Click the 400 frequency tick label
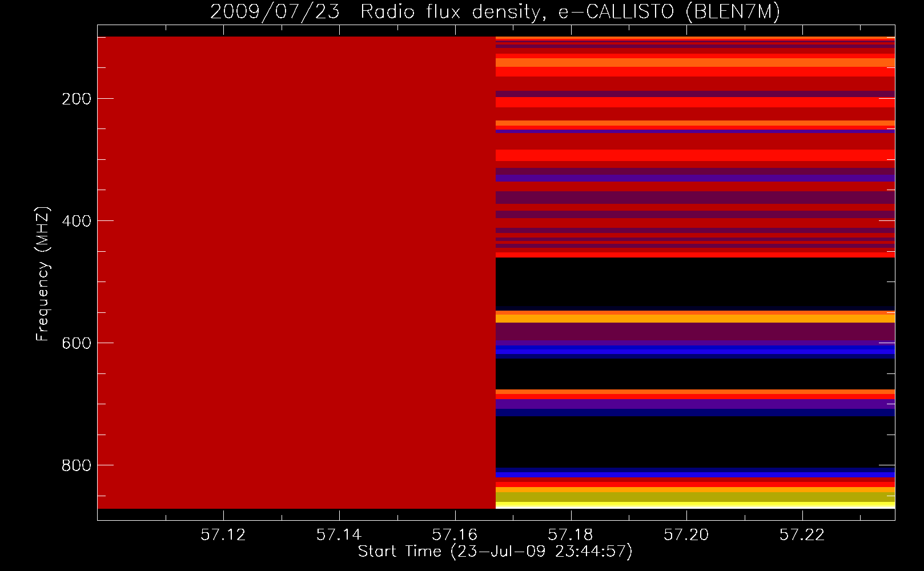 click(x=77, y=221)
